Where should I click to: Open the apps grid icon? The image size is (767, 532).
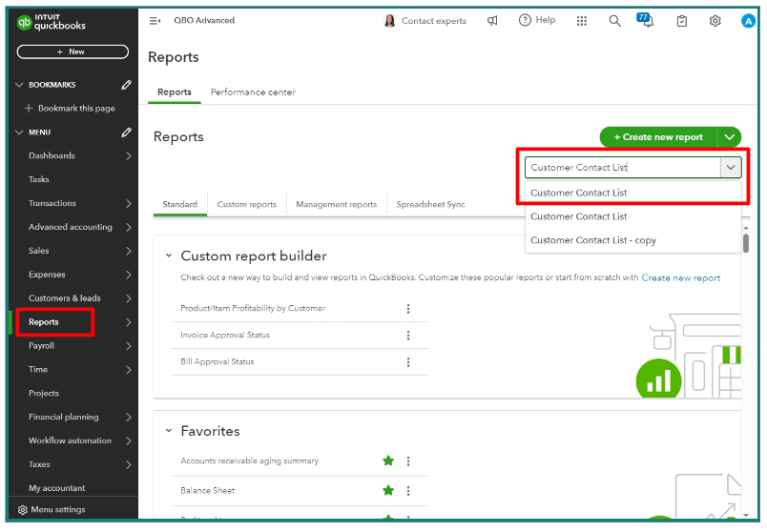point(582,21)
